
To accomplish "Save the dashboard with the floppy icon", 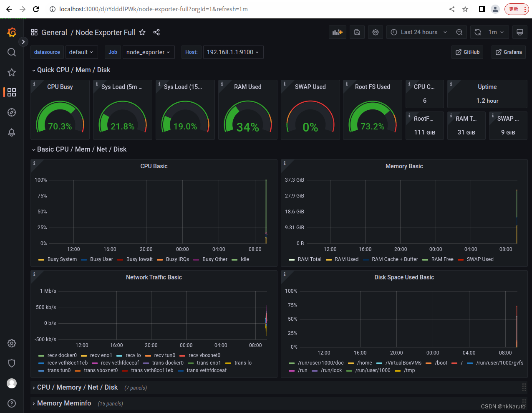I will [357, 32].
